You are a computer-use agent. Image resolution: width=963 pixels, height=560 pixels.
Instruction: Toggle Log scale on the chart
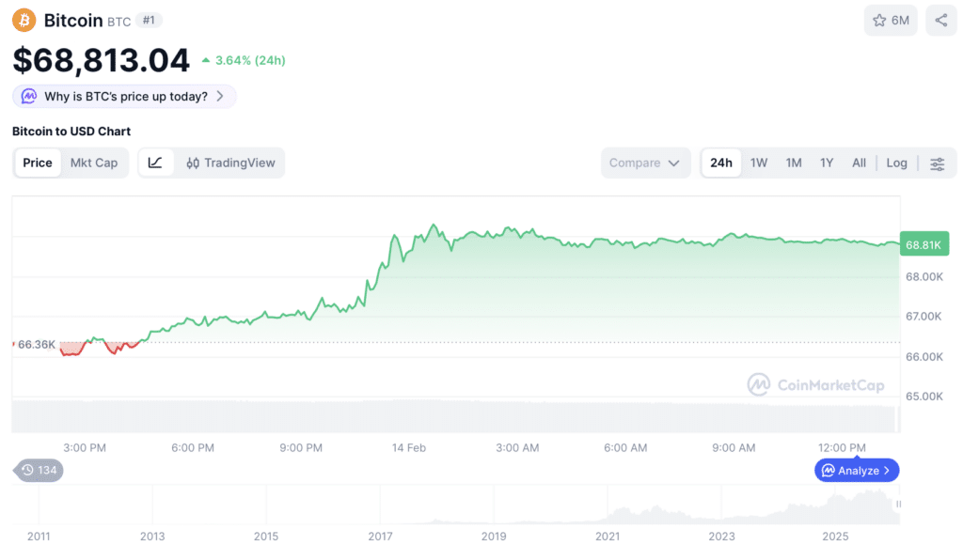click(x=896, y=163)
